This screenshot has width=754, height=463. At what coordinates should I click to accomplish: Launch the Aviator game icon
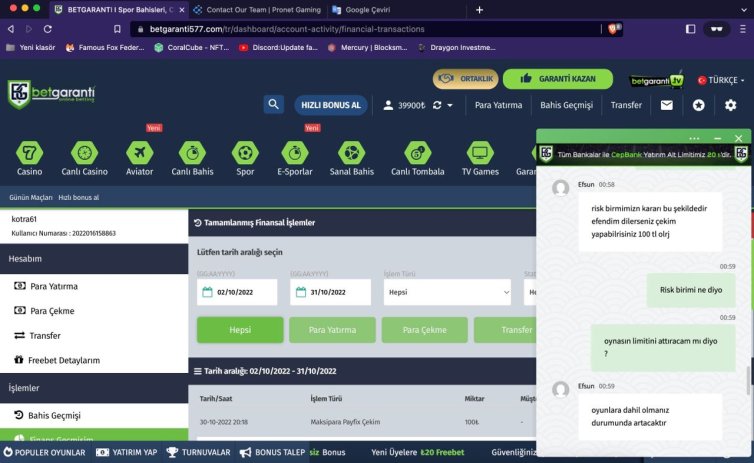(x=139, y=154)
